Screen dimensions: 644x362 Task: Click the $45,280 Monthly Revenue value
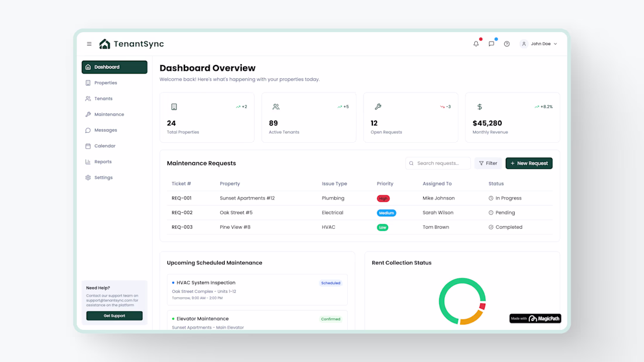click(x=487, y=123)
